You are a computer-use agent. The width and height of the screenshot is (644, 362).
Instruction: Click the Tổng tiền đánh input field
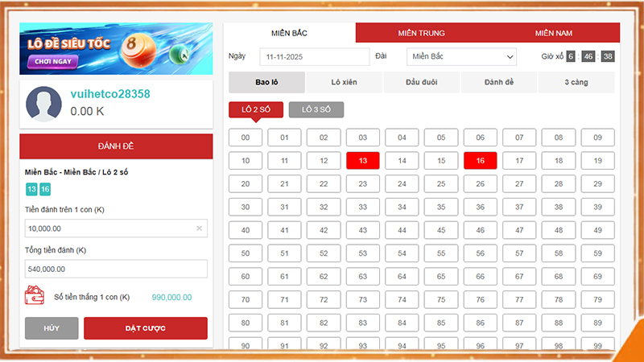(x=116, y=269)
